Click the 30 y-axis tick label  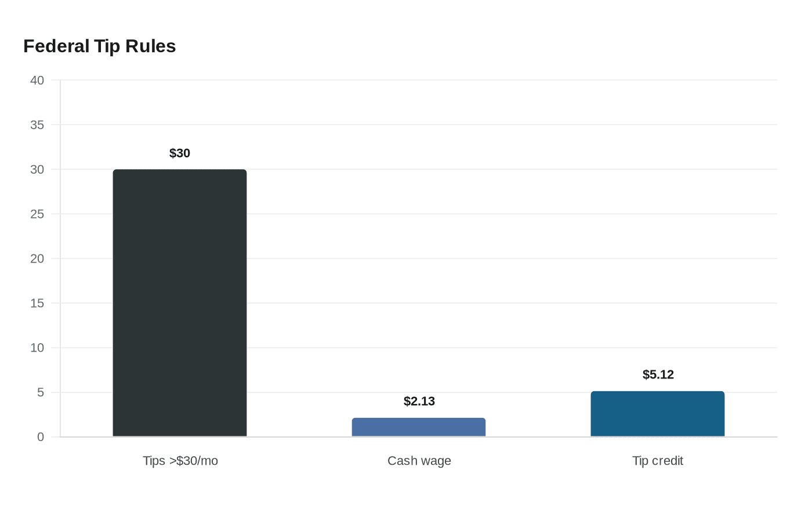(x=37, y=169)
